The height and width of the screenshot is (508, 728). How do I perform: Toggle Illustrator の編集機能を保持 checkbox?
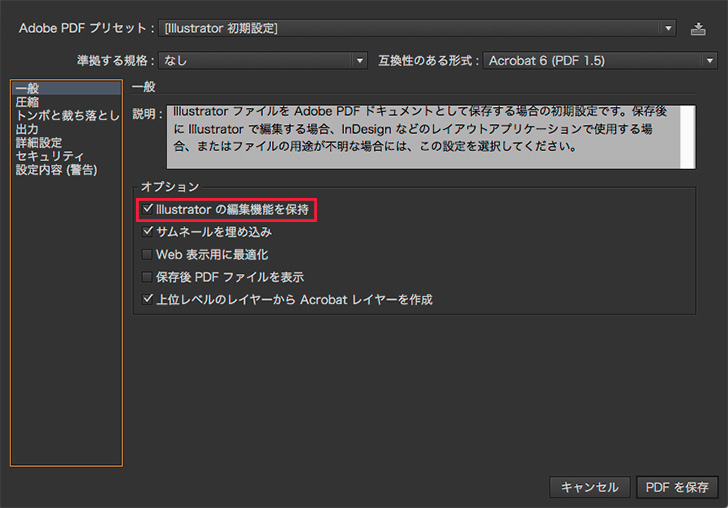[147, 209]
